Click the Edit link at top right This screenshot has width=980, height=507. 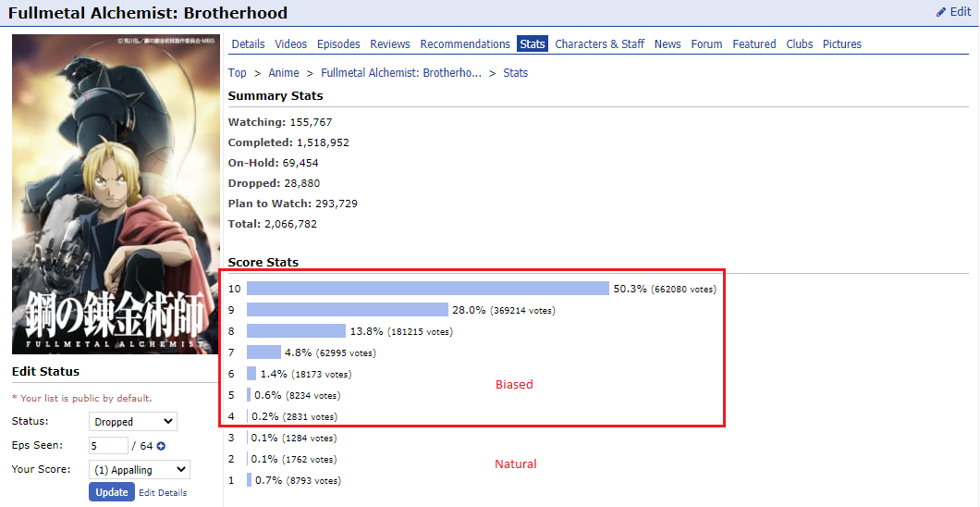(x=961, y=12)
